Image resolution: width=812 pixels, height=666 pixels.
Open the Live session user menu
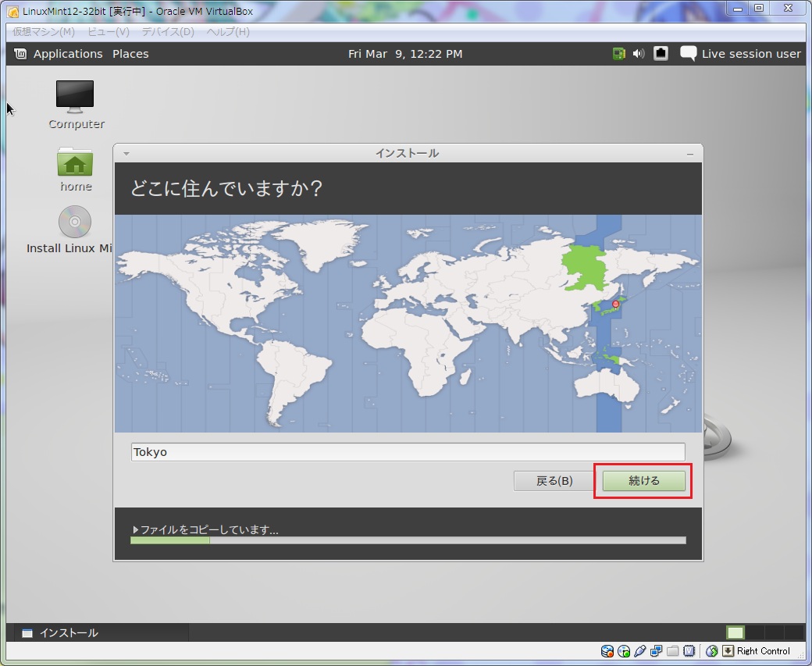click(740, 54)
